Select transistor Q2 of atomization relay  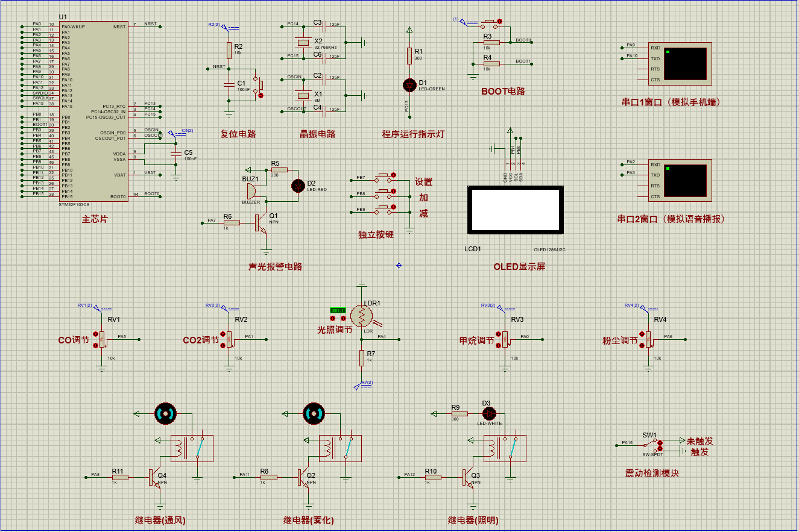[304, 478]
